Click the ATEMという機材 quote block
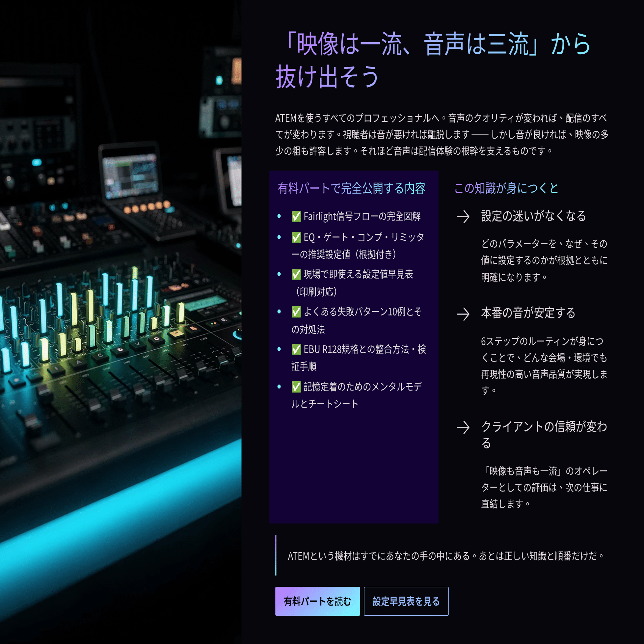The image size is (644, 644). 445,556
